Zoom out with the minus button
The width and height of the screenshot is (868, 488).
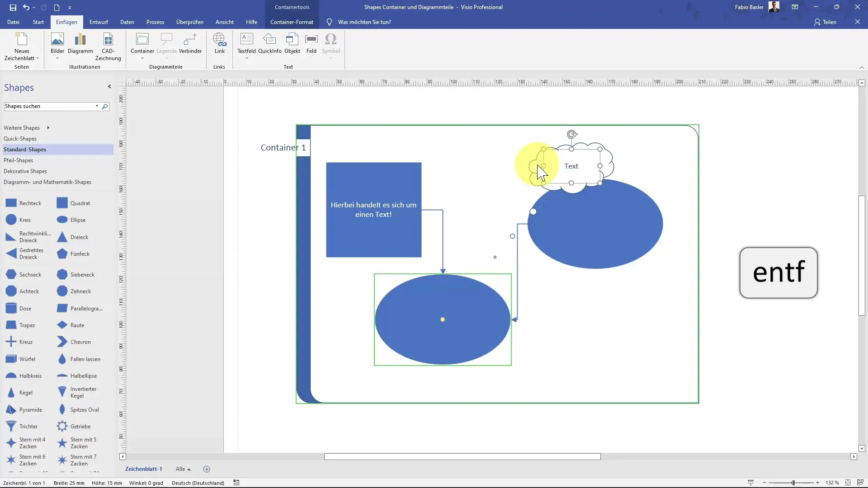point(764,483)
